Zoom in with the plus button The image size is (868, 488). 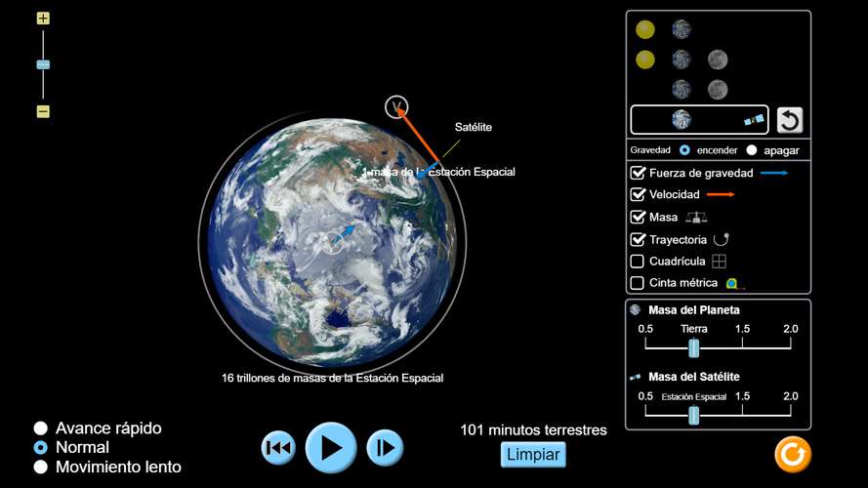tap(43, 19)
